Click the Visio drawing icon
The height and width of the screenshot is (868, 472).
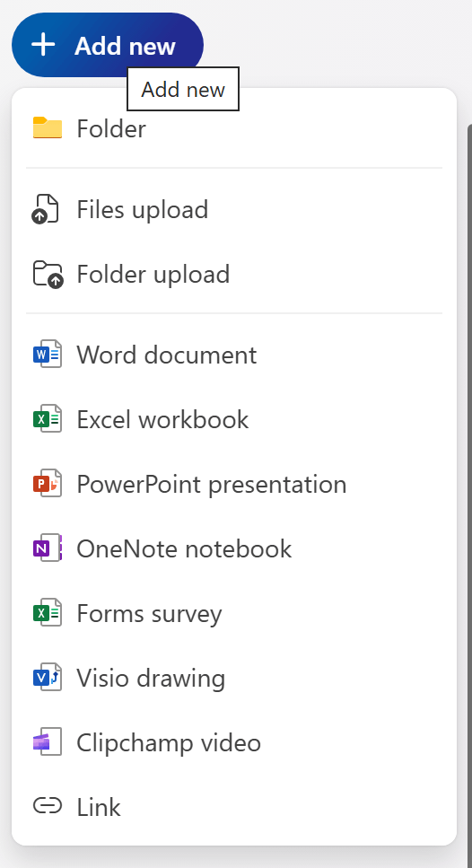(x=48, y=678)
